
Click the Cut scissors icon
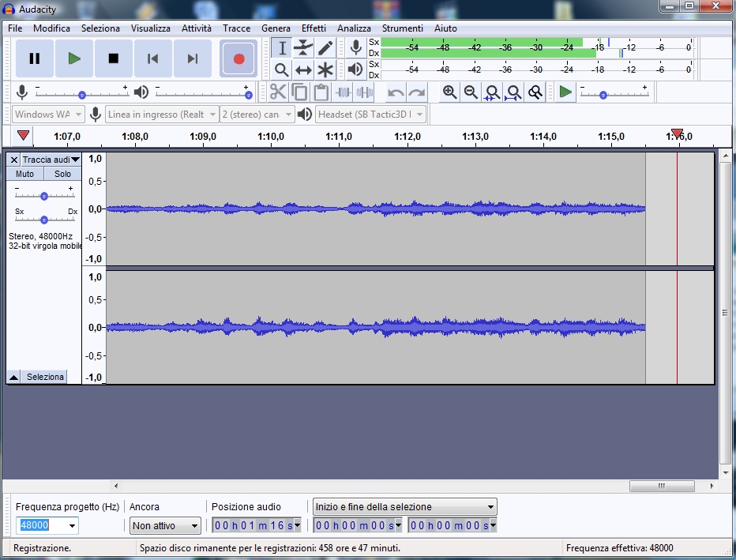point(278,92)
